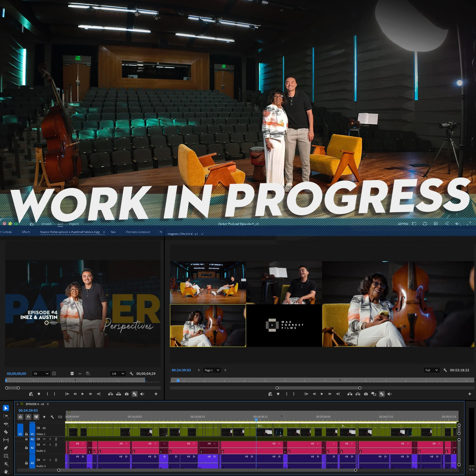476x476 pixels.
Task: Click Insert in the Source monitor
Action: (111, 394)
